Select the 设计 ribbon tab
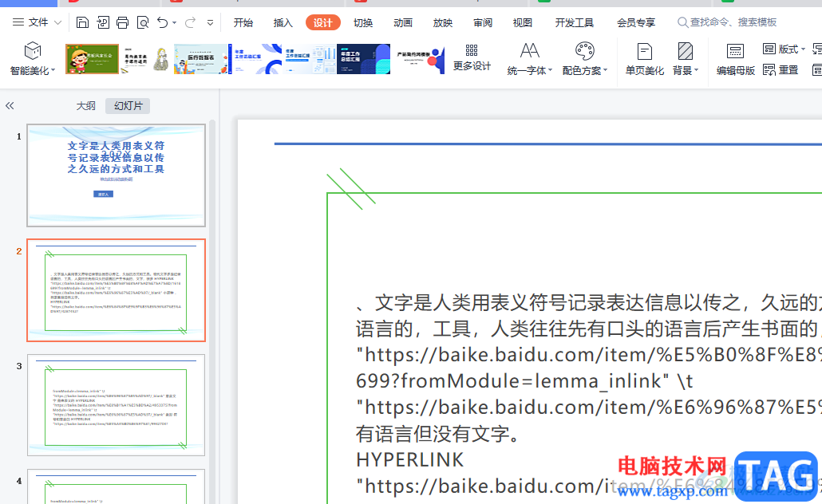822x504 pixels. (323, 22)
